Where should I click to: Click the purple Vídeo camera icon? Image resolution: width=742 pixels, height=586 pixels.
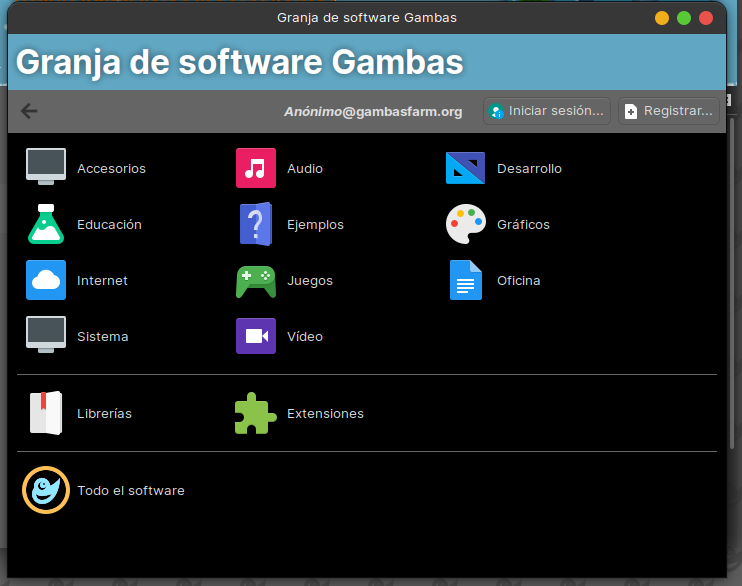click(x=256, y=336)
